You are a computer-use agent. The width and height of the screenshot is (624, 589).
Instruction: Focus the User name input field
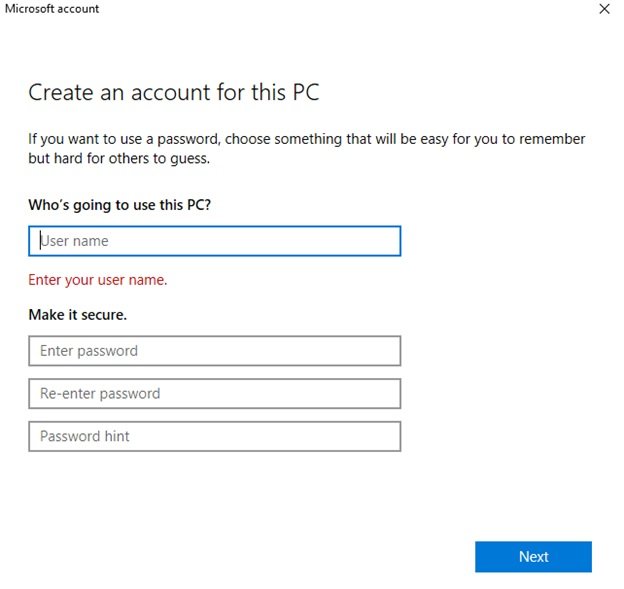click(x=214, y=241)
